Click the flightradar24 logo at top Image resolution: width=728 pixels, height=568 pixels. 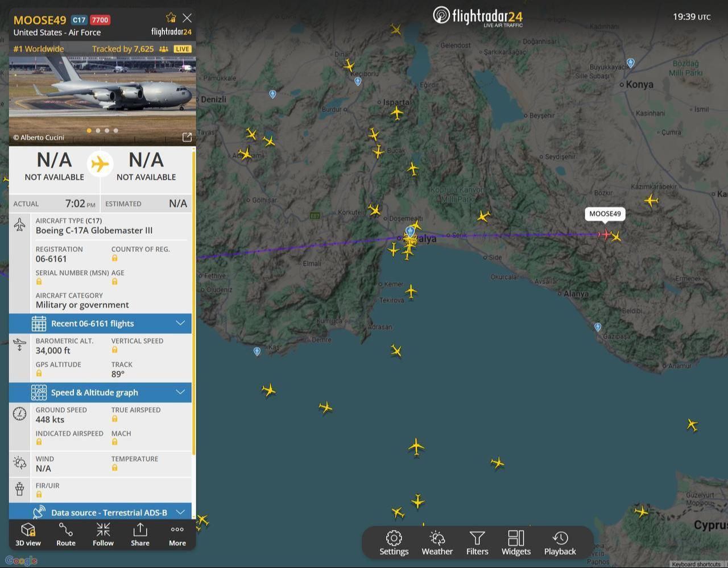pos(477,17)
